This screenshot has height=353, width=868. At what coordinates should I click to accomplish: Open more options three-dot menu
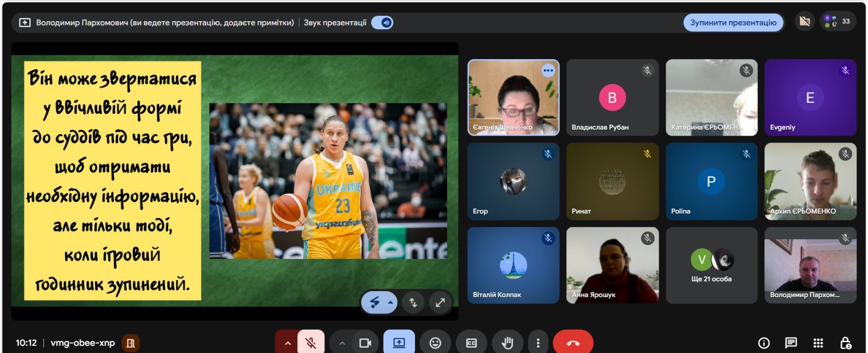538,343
